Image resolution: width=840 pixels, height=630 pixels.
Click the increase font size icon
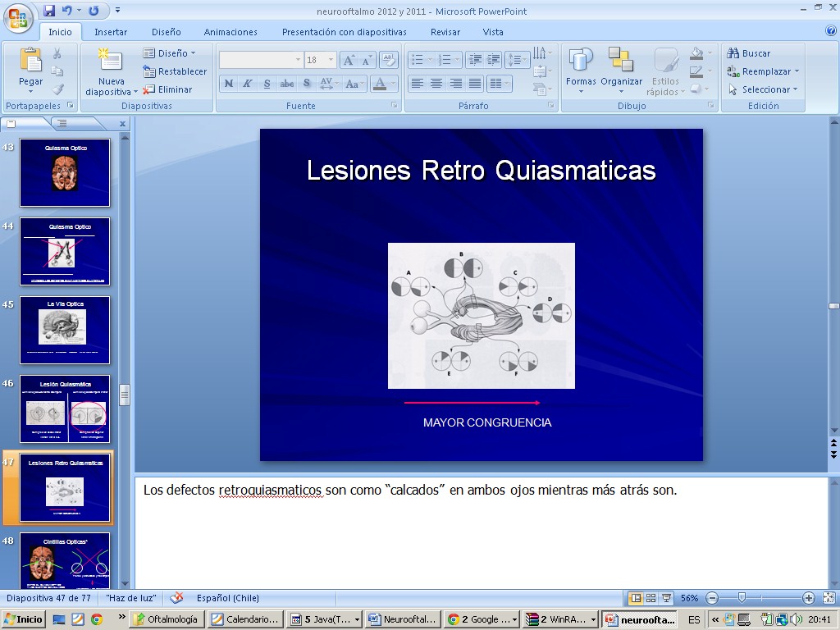348,60
